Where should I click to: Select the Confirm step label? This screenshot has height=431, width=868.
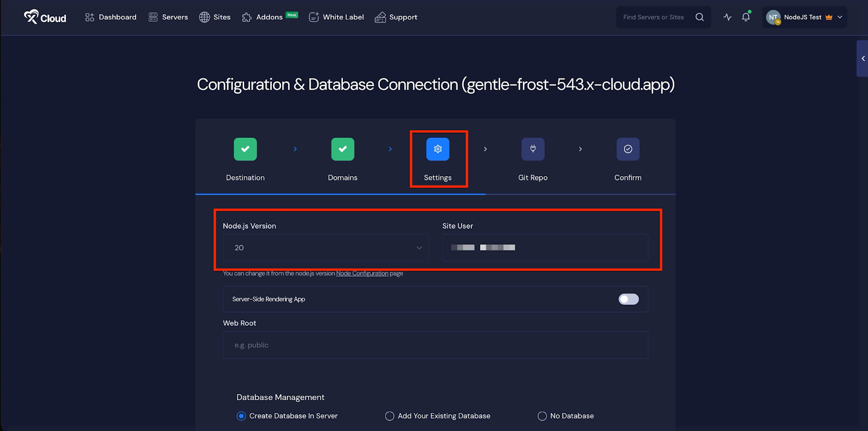(628, 178)
